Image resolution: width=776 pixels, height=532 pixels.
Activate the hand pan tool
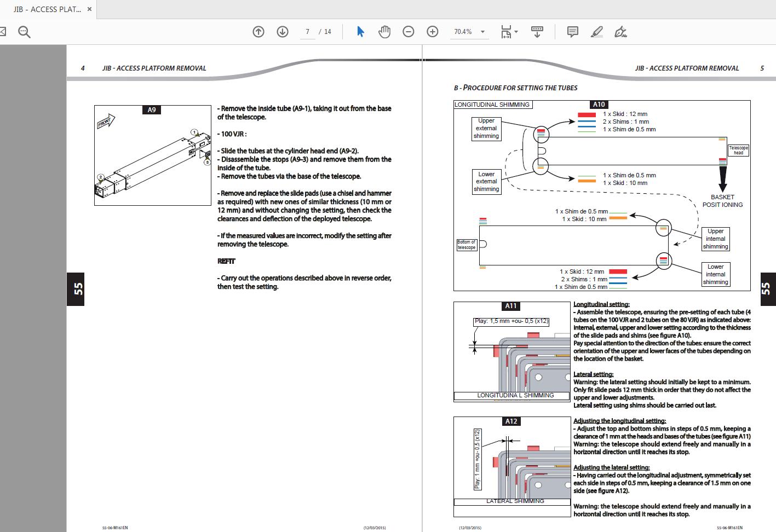(x=384, y=32)
